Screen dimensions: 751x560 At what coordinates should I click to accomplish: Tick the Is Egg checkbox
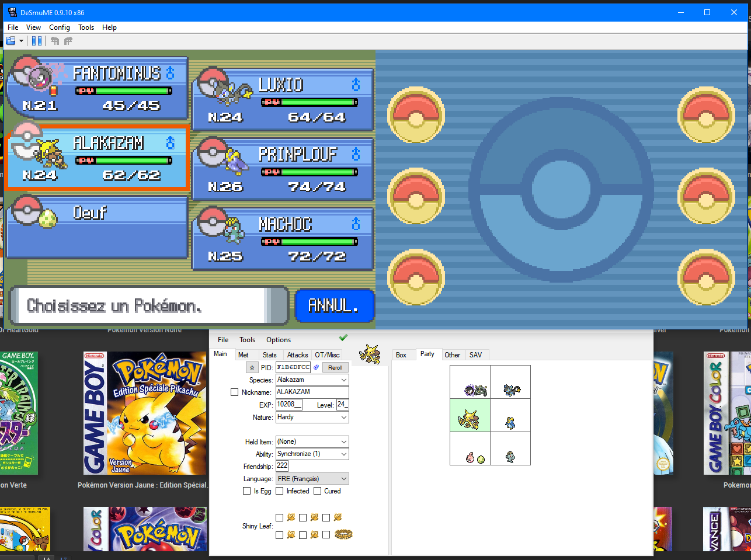tap(247, 491)
